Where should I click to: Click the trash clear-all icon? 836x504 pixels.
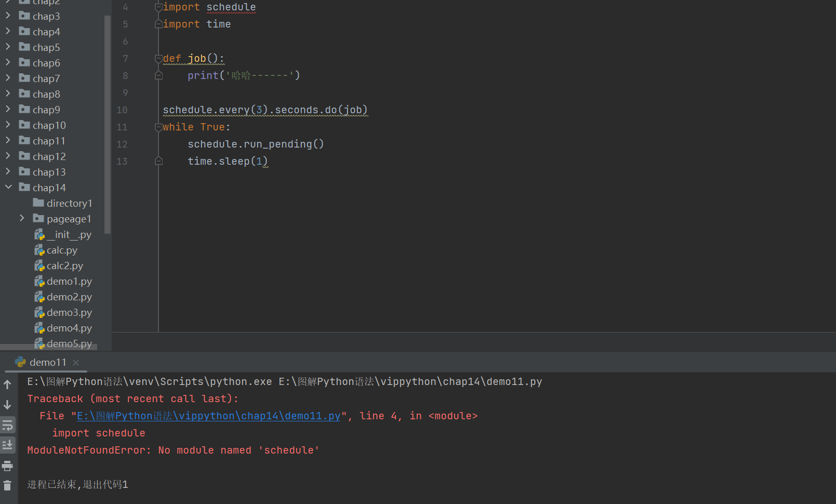point(7,485)
